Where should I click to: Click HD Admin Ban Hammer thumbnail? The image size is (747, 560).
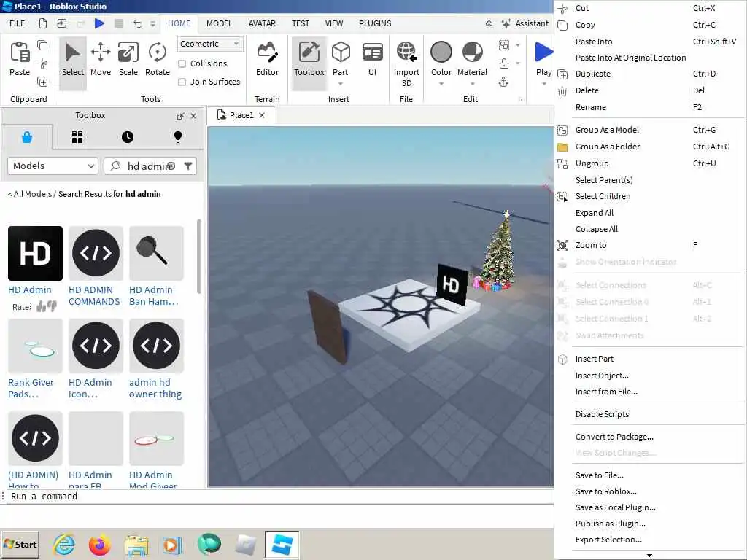point(156,253)
